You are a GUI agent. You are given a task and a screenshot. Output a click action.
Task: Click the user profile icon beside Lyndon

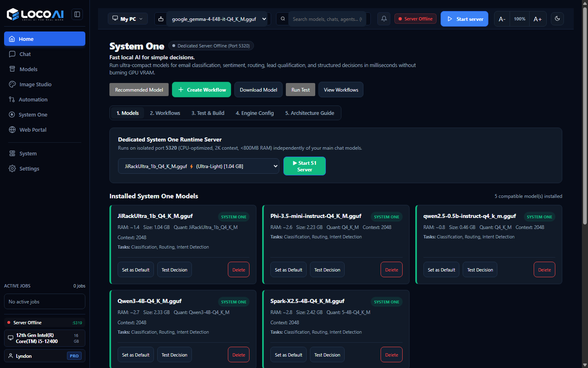click(11, 356)
